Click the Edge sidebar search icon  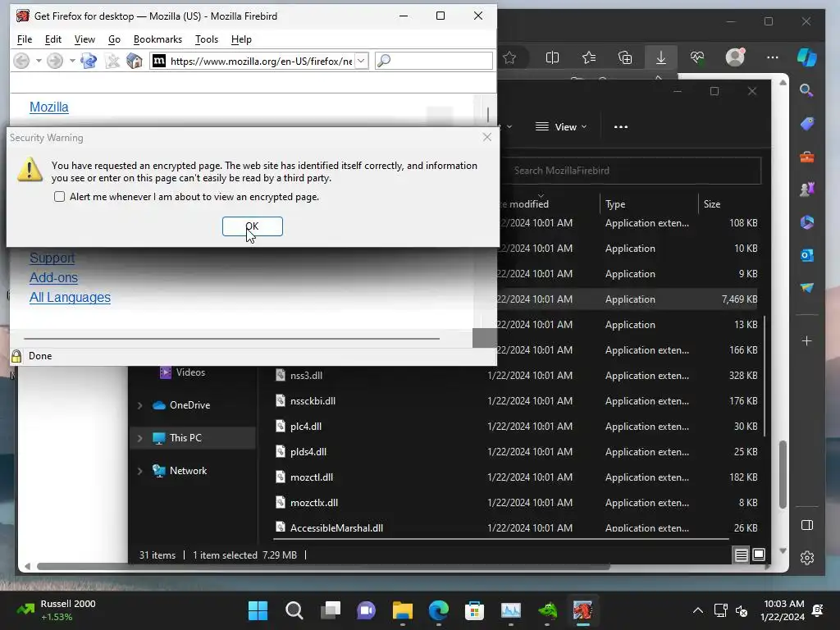807,90
